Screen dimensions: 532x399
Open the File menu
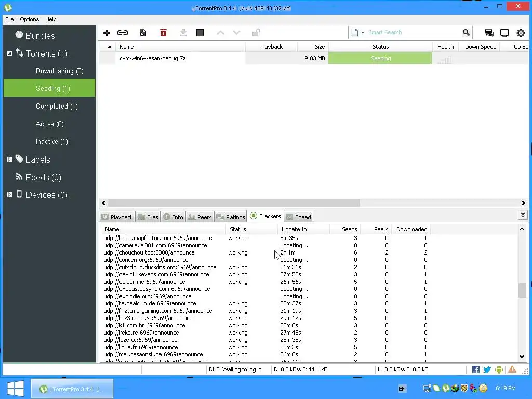[9, 19]
